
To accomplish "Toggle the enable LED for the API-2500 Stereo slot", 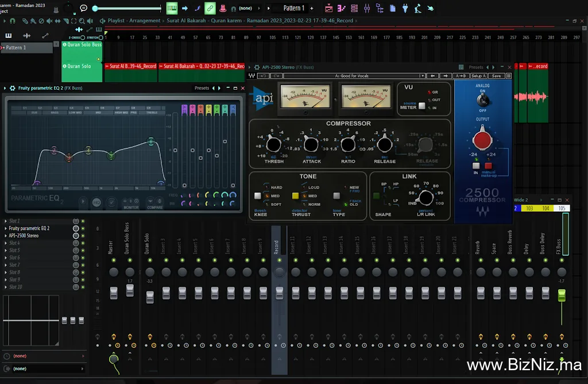I will click(x=83, y=236).
